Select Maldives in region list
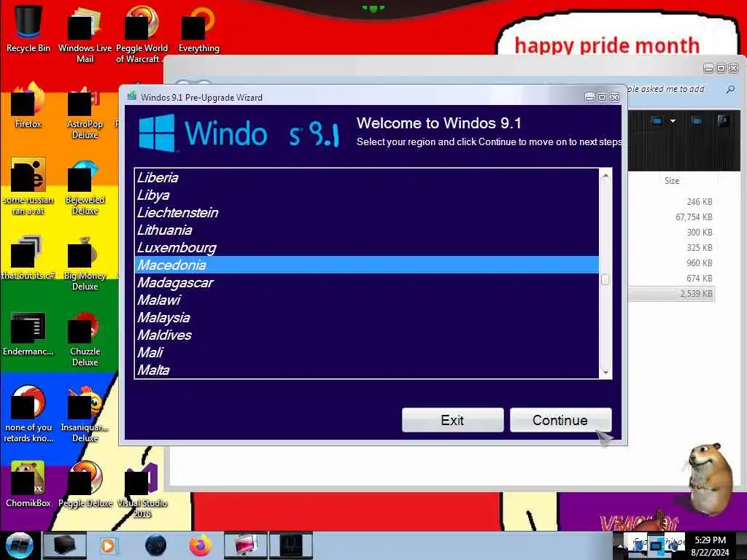 pyautogui.click(x=366, y=335)
